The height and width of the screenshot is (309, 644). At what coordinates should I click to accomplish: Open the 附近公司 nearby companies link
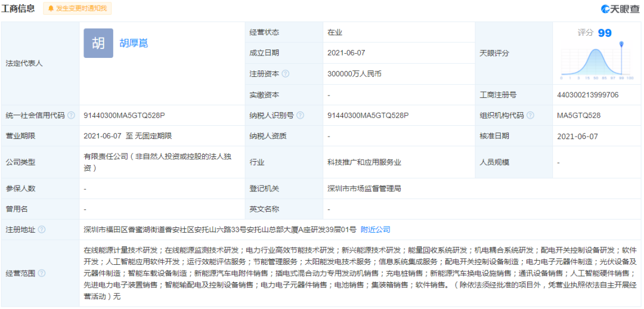pyautogui.click(x=376, y=230)
